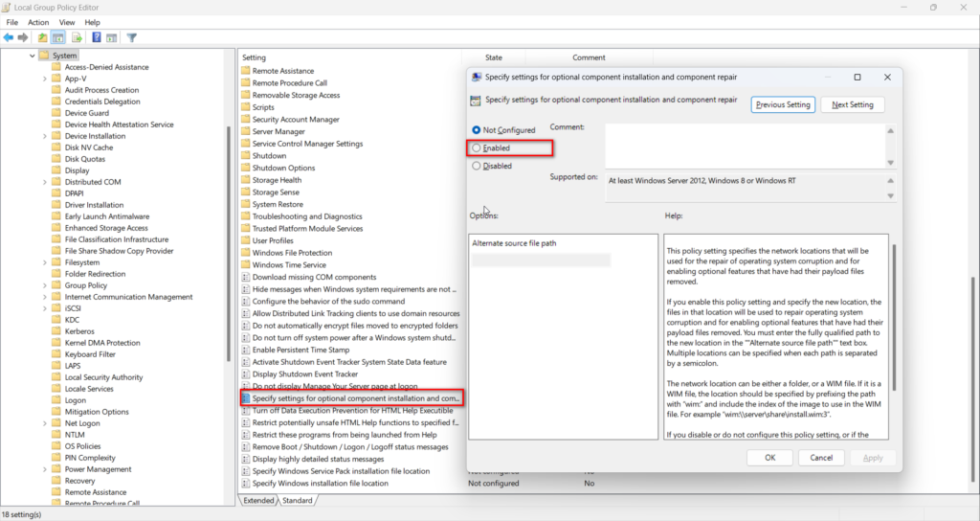
Task: Click the Storage Sense folder icon in list
Action: (246, 192)
